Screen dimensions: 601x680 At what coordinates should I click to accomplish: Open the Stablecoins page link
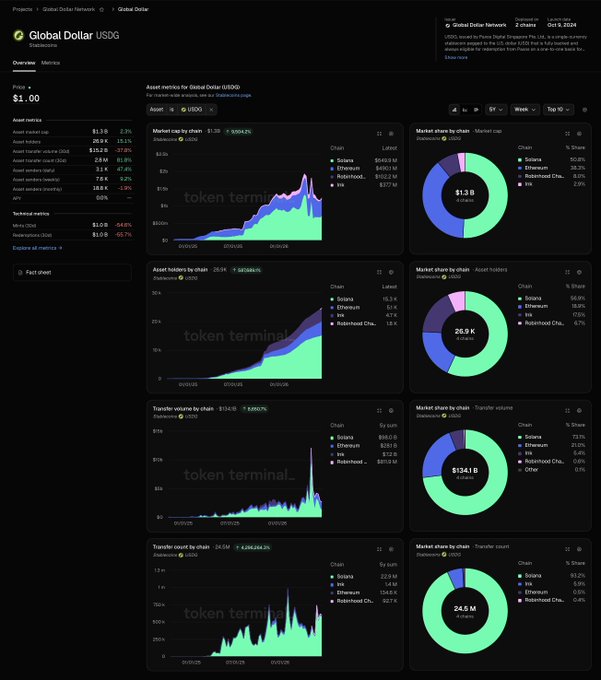point(233,95)
